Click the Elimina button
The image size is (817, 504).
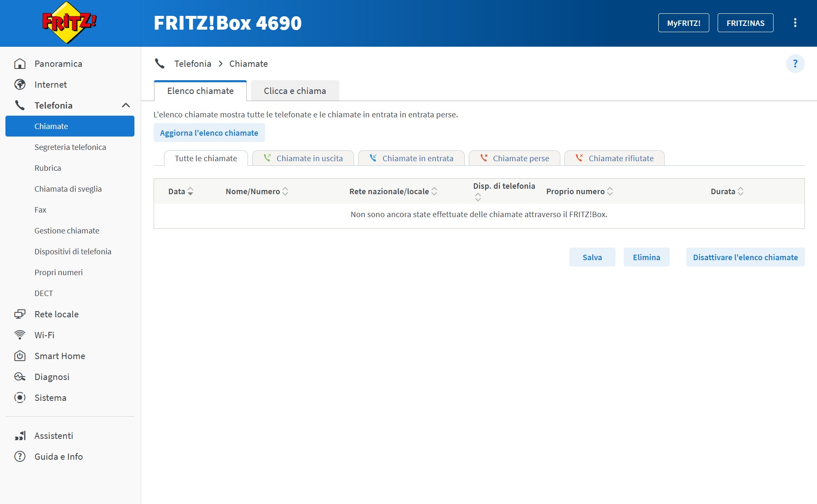[646, 257]
